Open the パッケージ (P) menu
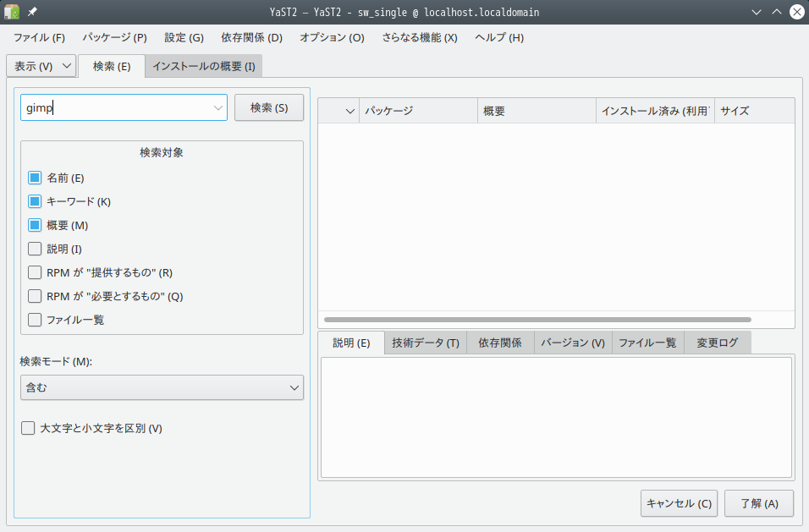809x532 pixels. (x=114, y=37)
